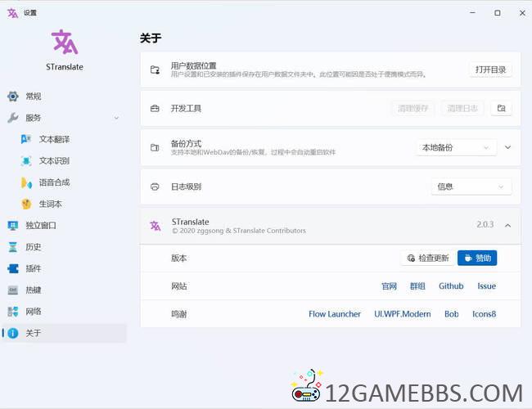The image size is (532, 409).
Task: Open the Github website link
Action: [x=450, y=286]
